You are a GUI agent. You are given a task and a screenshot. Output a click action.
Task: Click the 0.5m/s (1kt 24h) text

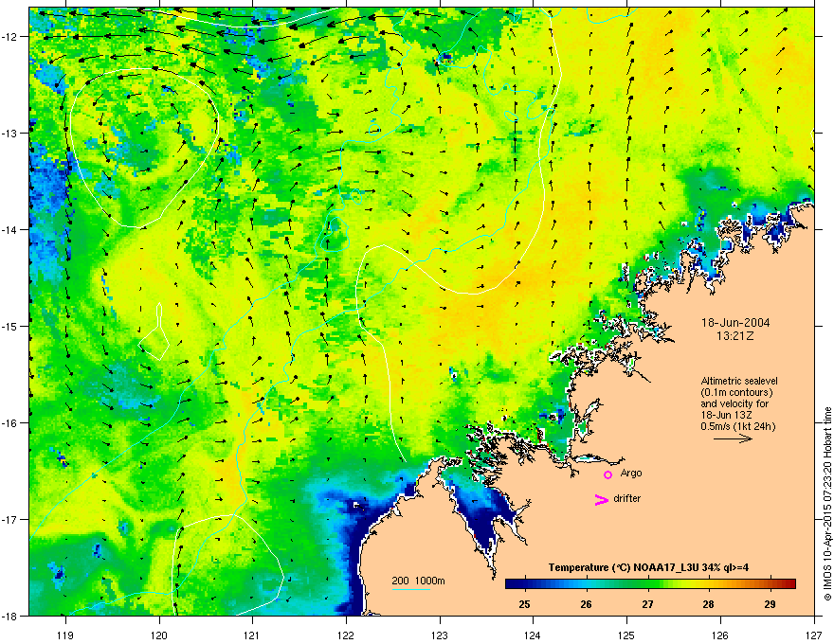pyautogui.click(x=737, y=426)
